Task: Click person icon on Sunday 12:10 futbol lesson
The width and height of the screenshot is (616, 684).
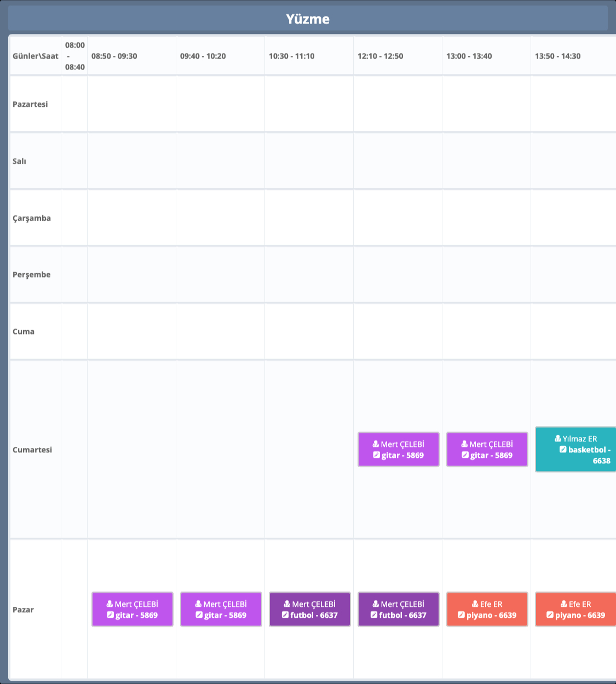Action: pyautogui.click(x=376, y=604)
